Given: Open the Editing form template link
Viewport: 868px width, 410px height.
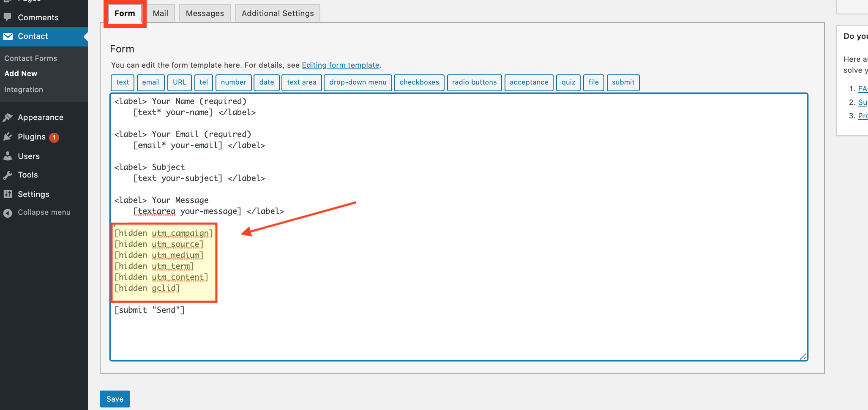Looking at the screenshot, I should [x=341, y=65].
